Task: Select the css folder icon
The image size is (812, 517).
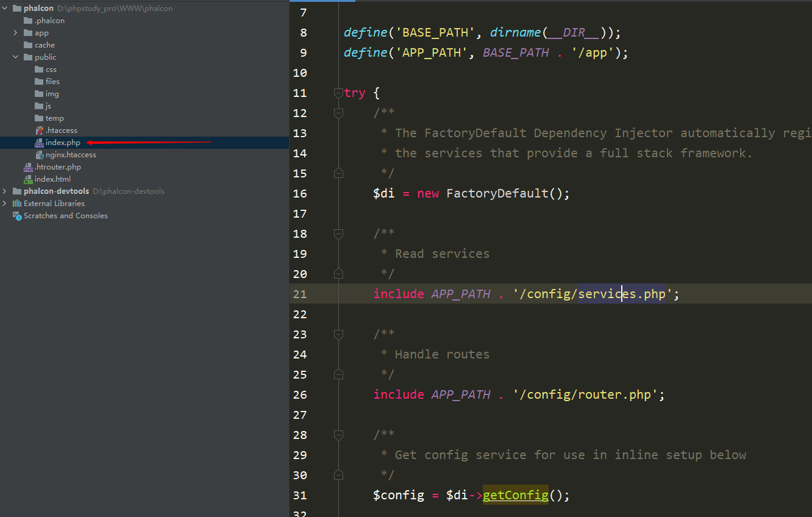Action: (39, 70)
